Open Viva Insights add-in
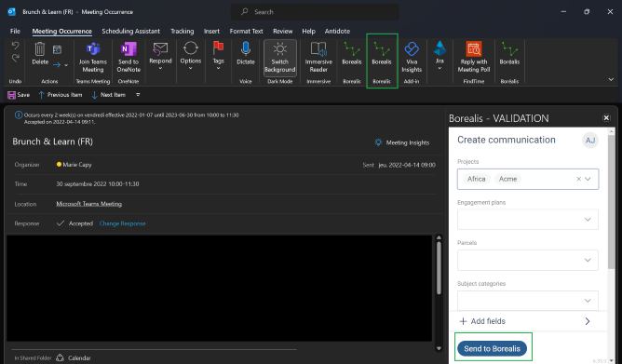 tap(412, 58)
